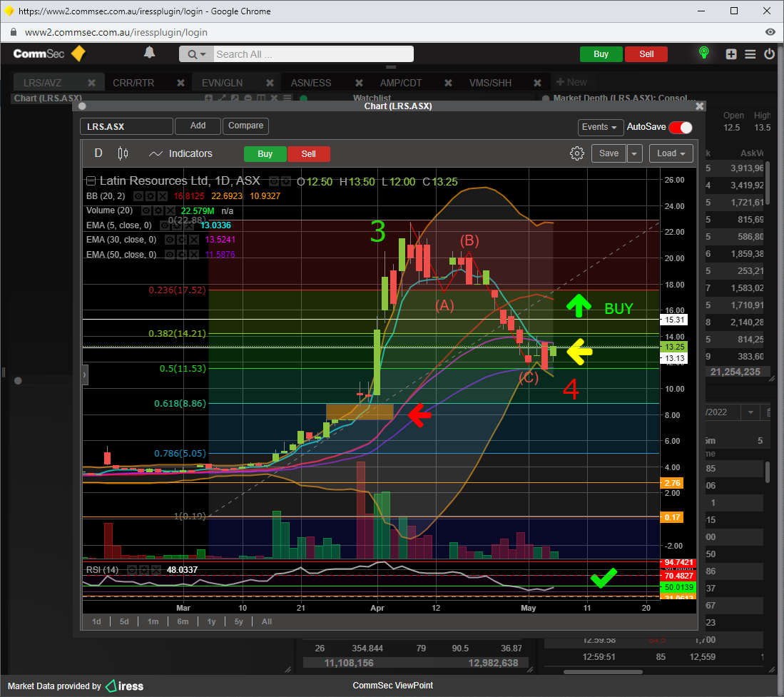Open the notifications bell in CommSec header
This screenshot has width=784, height=697.
pyautogui.click(x=149, y=53)
